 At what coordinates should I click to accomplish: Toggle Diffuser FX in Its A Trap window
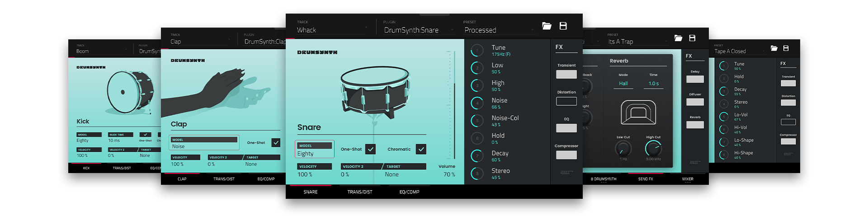[695, 102]
